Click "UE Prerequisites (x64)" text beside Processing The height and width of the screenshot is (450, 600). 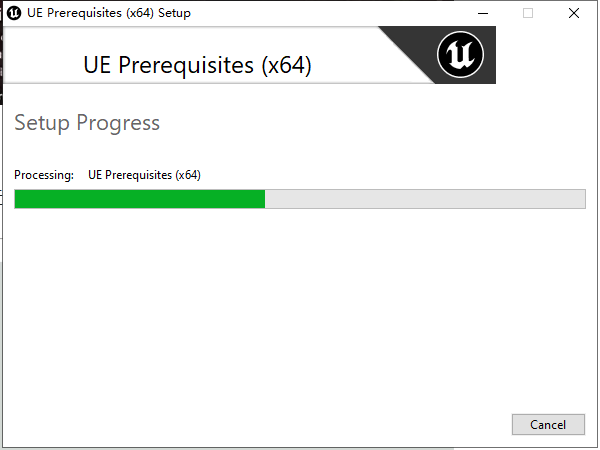[144, 175]
